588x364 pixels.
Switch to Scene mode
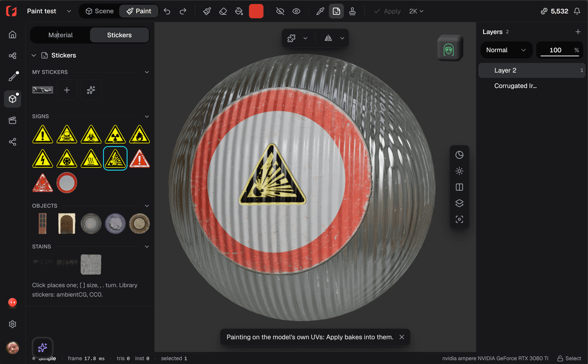coord(99,11)
